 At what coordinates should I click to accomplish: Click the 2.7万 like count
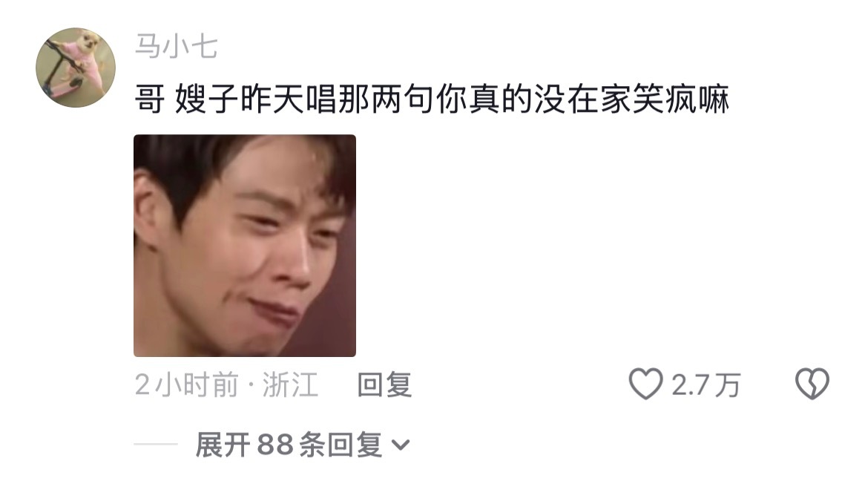click(706, 384)
